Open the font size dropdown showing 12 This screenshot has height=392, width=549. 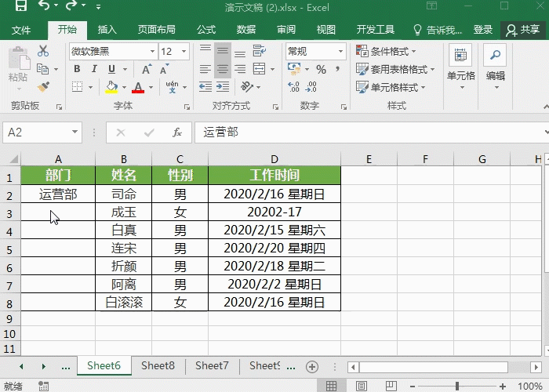coord(184,52)
